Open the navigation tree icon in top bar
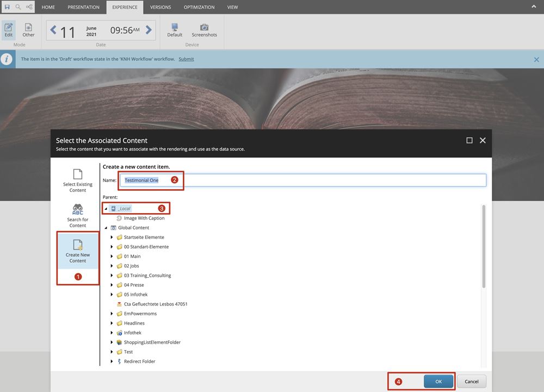The height and width of the screenshot is (392, 544). [29, 7]
